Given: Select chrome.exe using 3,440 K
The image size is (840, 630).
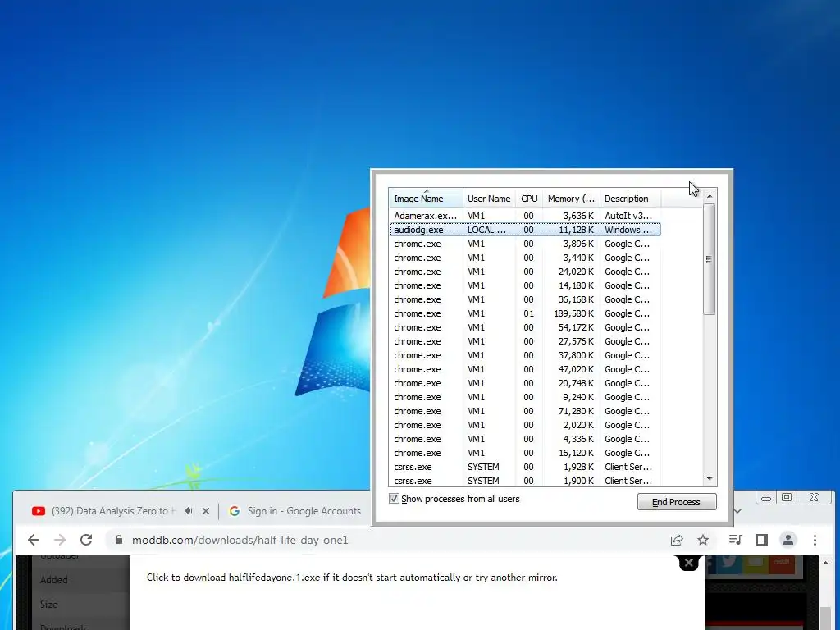Looking at the screenshot, I should [x=525, y=258].
